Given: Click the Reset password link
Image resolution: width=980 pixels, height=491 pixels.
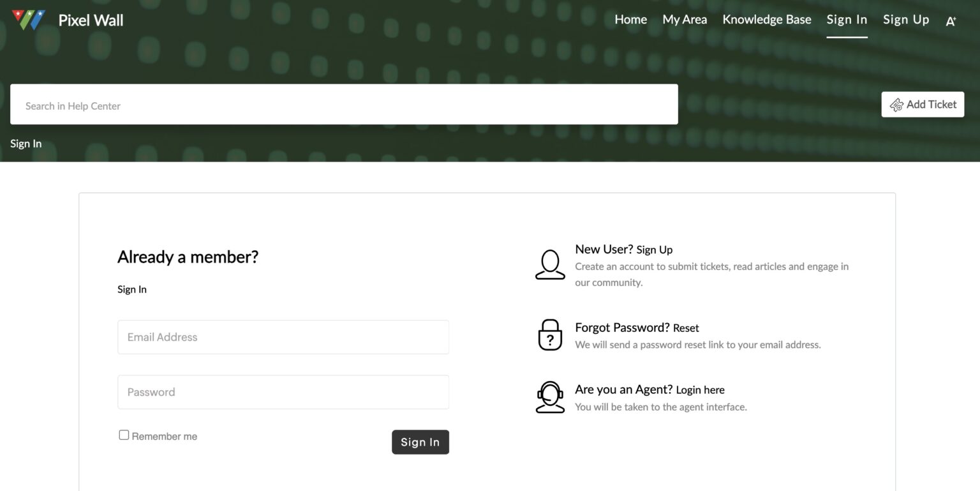Looking at the screenshot, I should (x=686, y=328).
